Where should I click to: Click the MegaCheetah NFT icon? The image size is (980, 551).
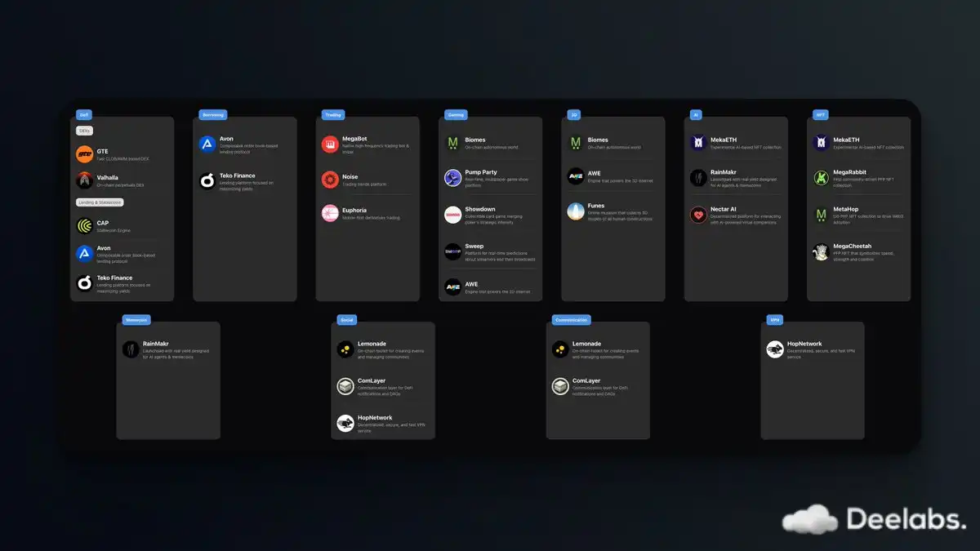coord(821,251)
